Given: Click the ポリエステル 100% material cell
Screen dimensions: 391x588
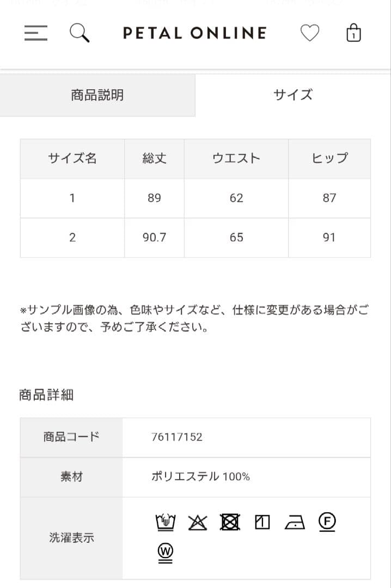Looking at the screenshot, I should tap(201, 477).
